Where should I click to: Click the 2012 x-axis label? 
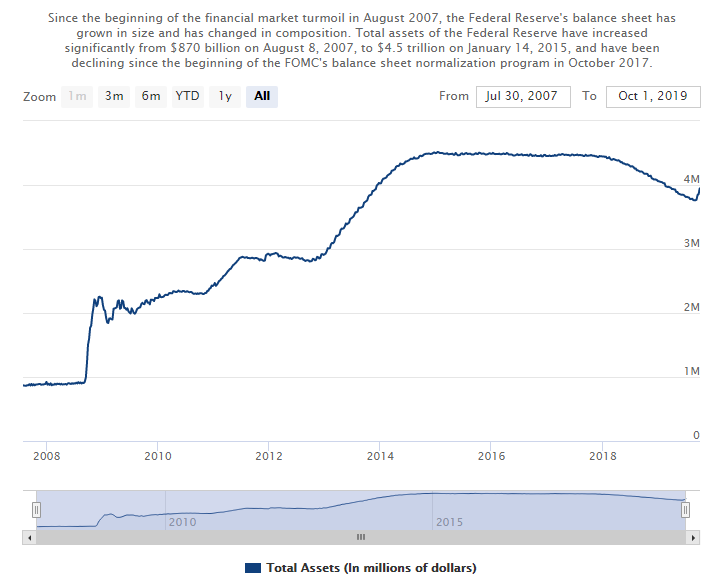pos(268,456)
